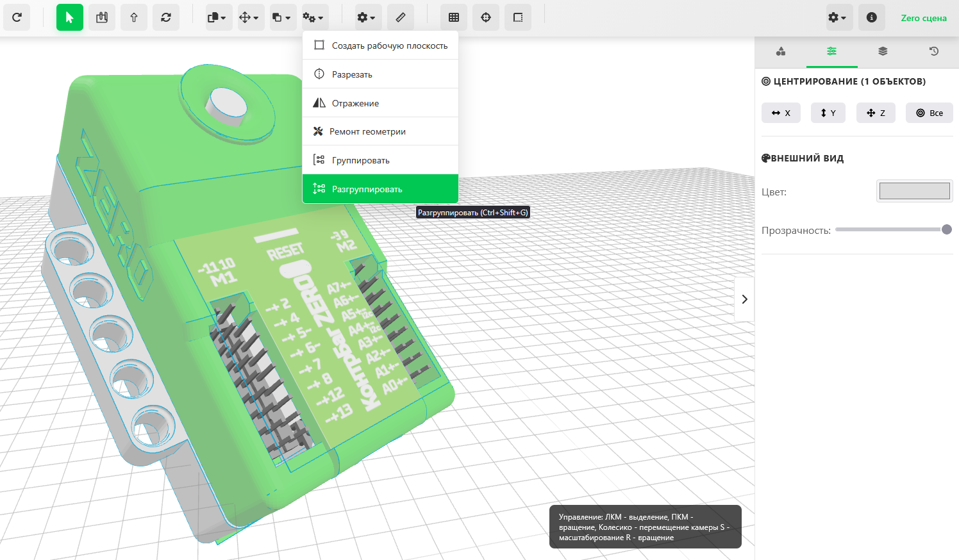Open the move arrows dropdown
The image size is (959, 560).
coord(249,17)
